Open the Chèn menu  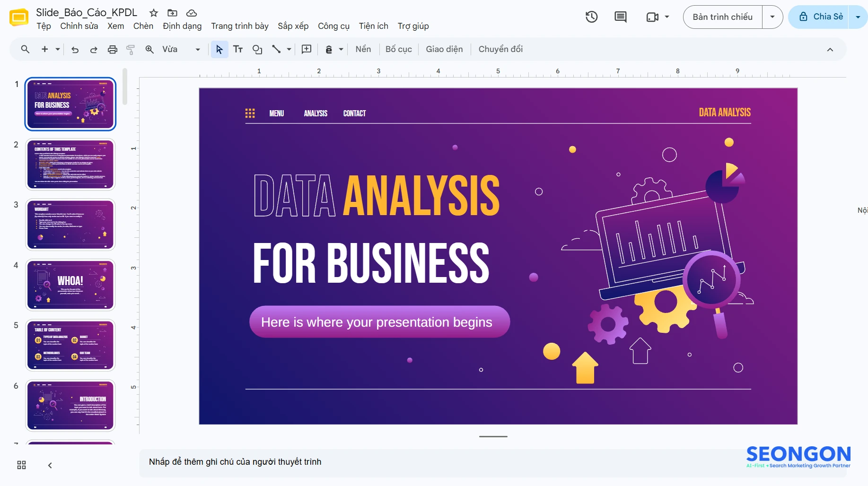[143, 26]
